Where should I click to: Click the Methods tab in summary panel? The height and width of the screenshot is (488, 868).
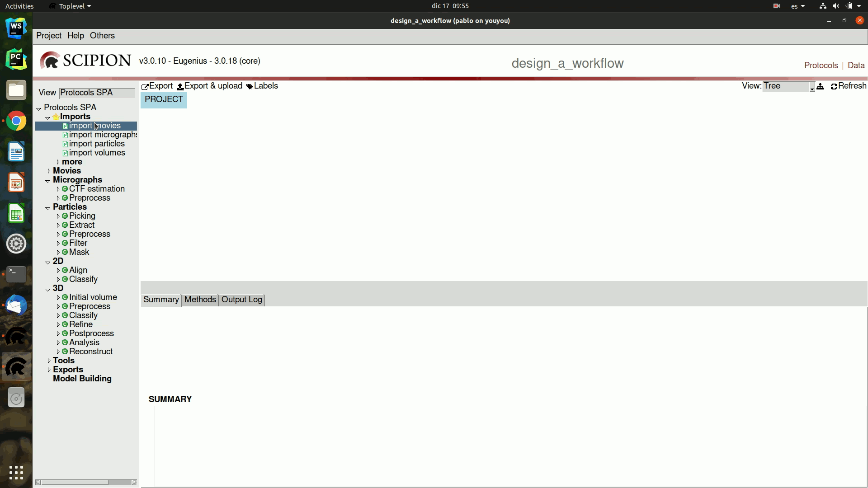coord(200,299)
